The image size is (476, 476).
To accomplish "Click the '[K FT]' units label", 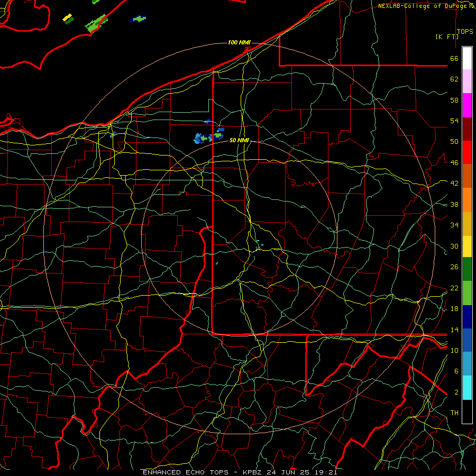I will (x=447, y=37).
